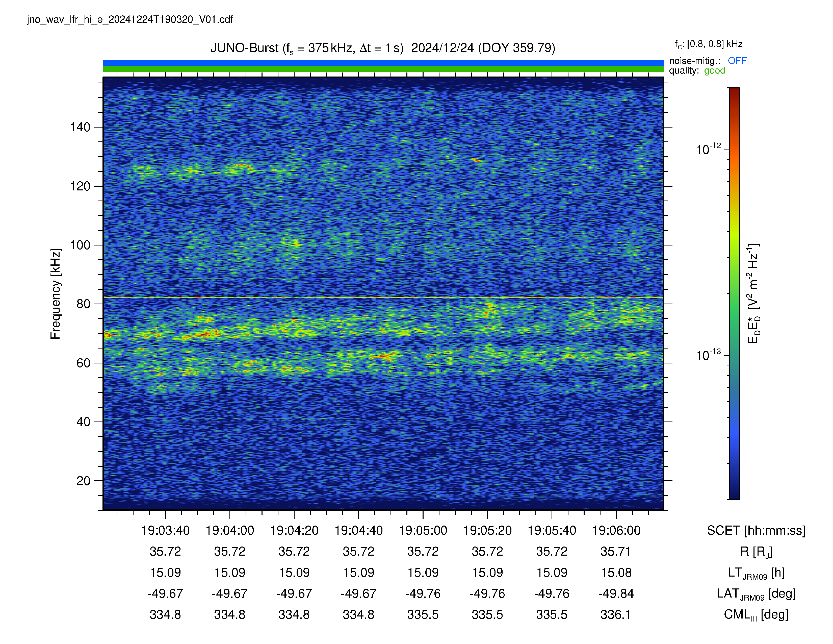Click the 19:03:40 time axis label

click(165, 530)
